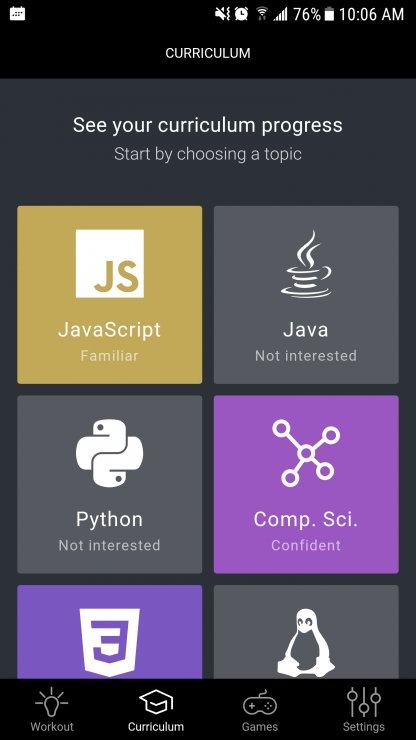Viewport: 416px width, 740px height.
Task: Tap the alarm clock status bar icon
Action: click(x=241, y=14)
